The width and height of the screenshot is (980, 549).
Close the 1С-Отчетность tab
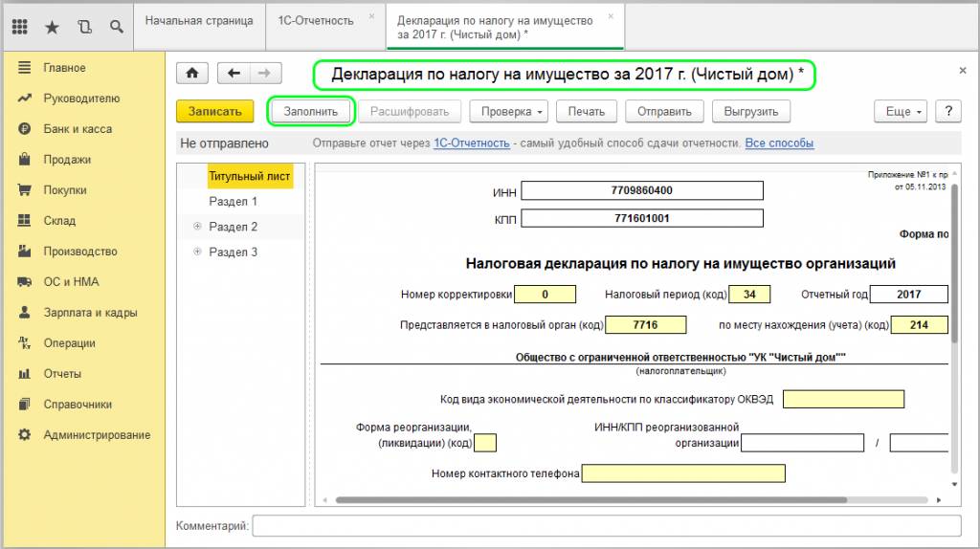click(371, 16)
